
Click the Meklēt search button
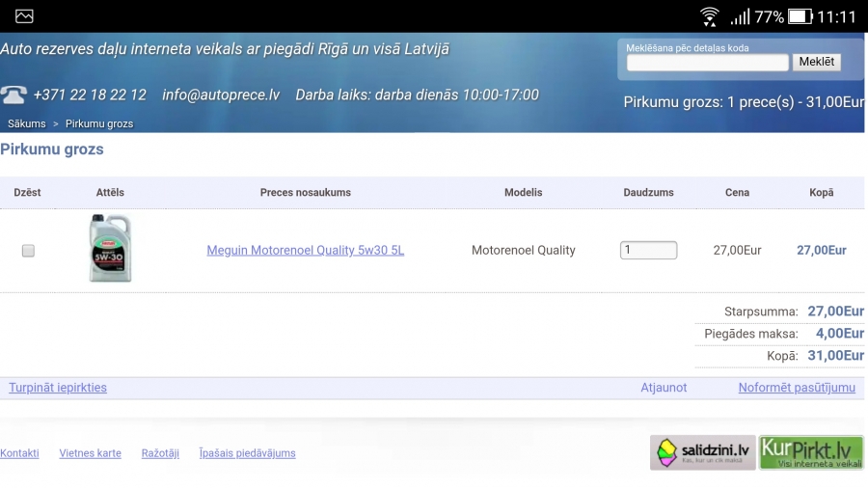[817, 62]
